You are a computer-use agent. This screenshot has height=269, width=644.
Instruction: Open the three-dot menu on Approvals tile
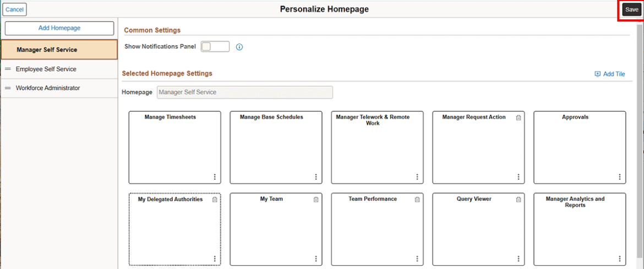pos(620,177)
